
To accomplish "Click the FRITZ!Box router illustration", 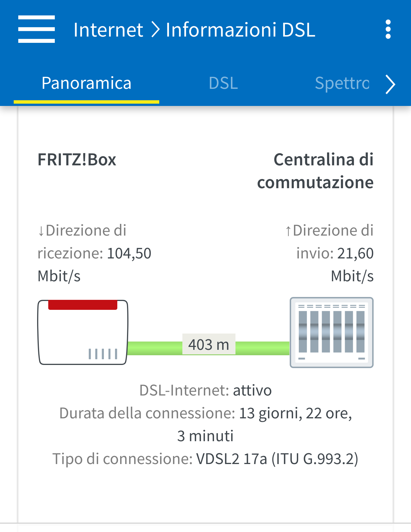I will [83, 332].
